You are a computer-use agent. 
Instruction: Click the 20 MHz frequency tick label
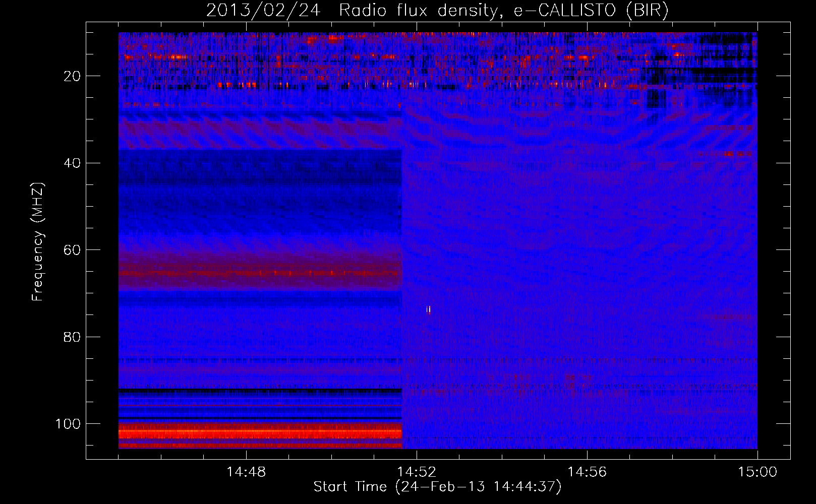point(72,76)
